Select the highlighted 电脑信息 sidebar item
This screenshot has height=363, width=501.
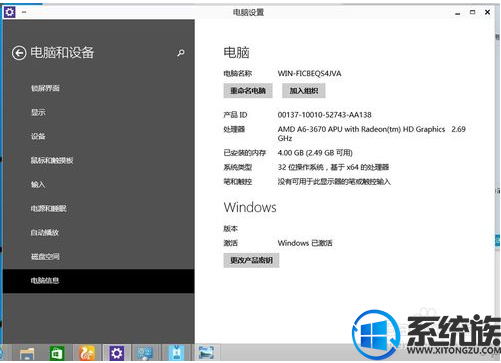coord(99,281)
